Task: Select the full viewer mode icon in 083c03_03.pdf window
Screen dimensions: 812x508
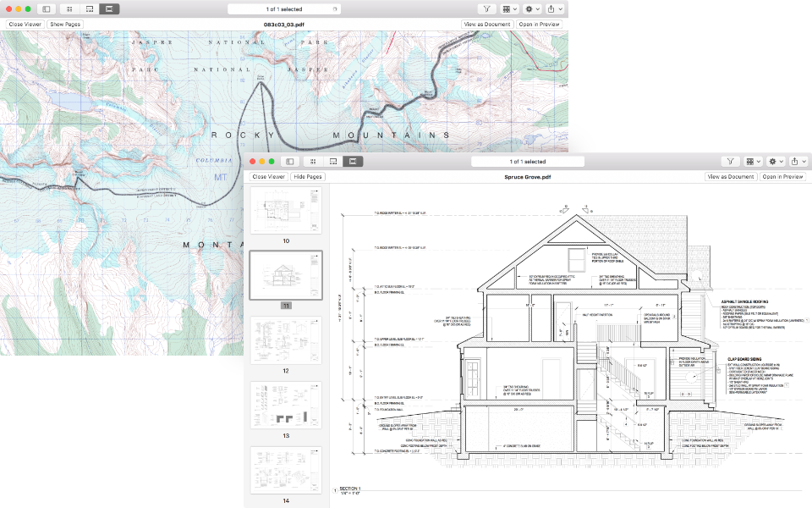Action: (x=109, y=8)
